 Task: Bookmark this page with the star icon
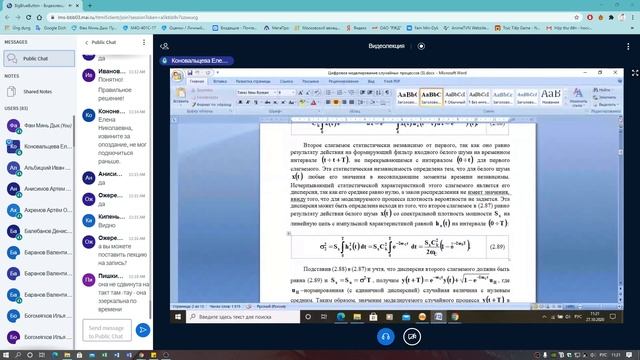click(576, 18)
